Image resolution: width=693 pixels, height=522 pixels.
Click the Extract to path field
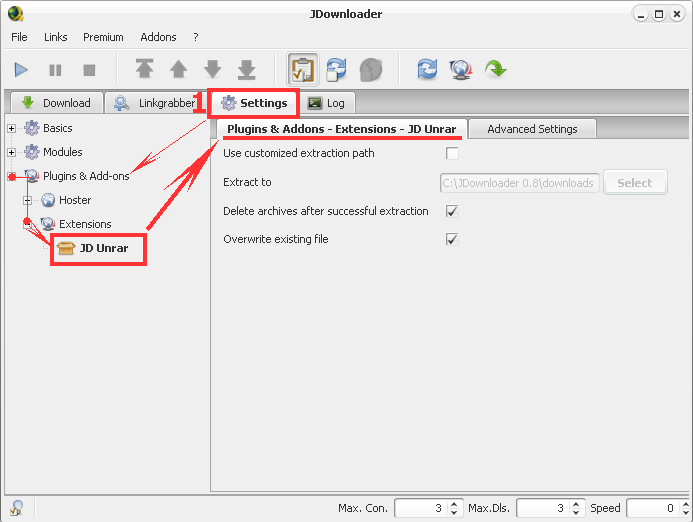coord(519,183)
